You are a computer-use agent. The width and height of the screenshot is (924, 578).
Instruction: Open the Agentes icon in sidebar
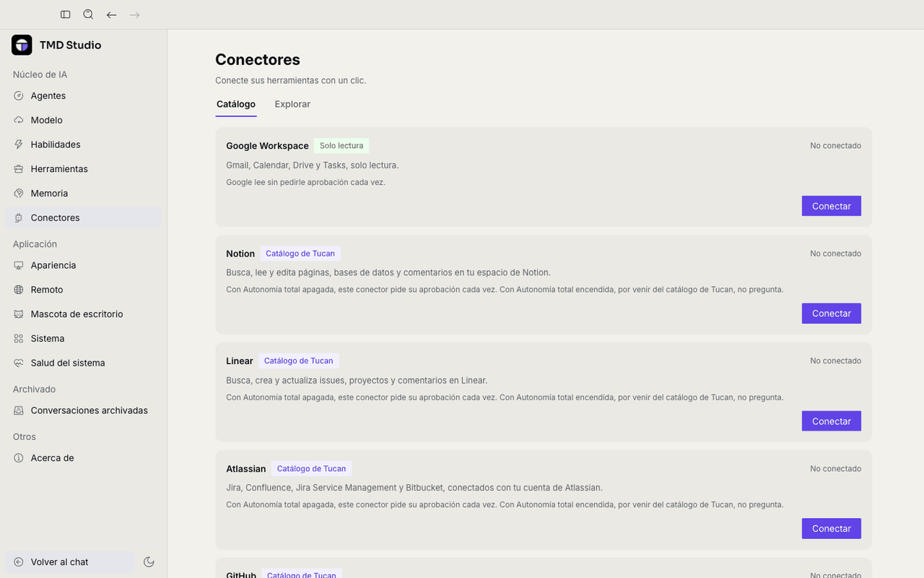pos(19,95)
